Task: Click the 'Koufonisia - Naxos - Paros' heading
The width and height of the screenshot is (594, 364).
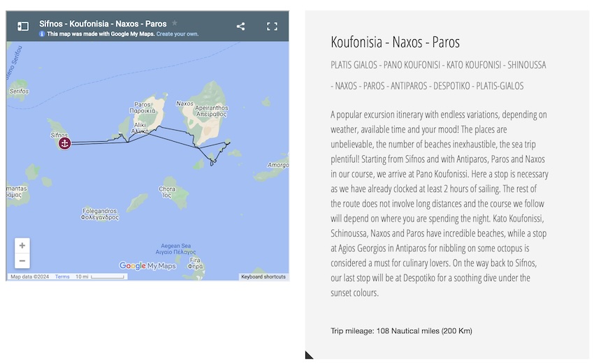Action: (395, 42)
